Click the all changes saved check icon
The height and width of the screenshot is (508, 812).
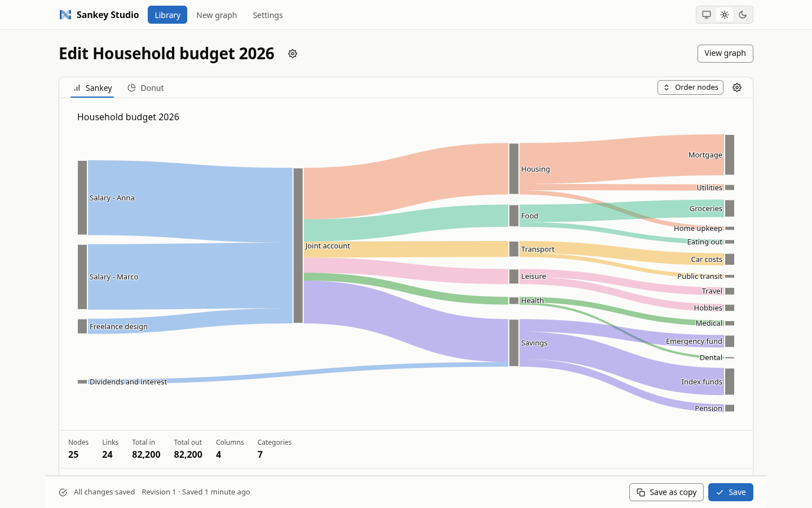click(63, 492)
